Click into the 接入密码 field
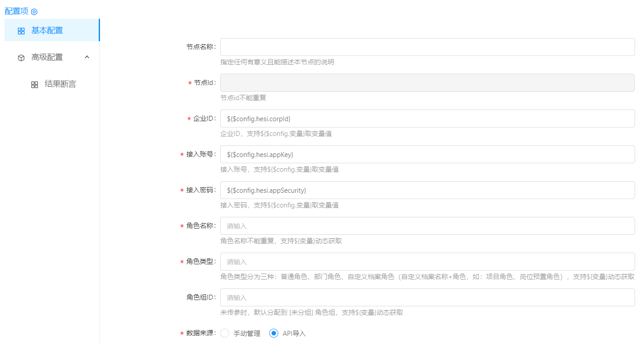644x343 pixels. pos(427,190)
